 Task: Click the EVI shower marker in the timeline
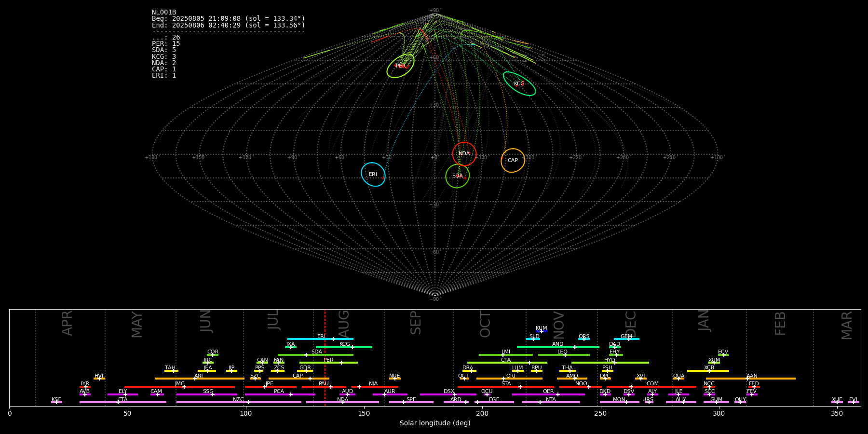click(854, 402)
